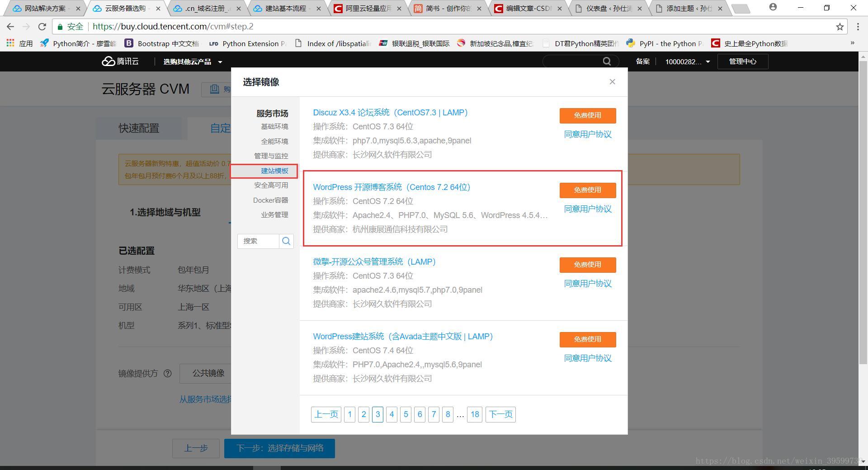Select 业务管理 category in sidebar
Screen dimensions: 868x470
(274, 215)
